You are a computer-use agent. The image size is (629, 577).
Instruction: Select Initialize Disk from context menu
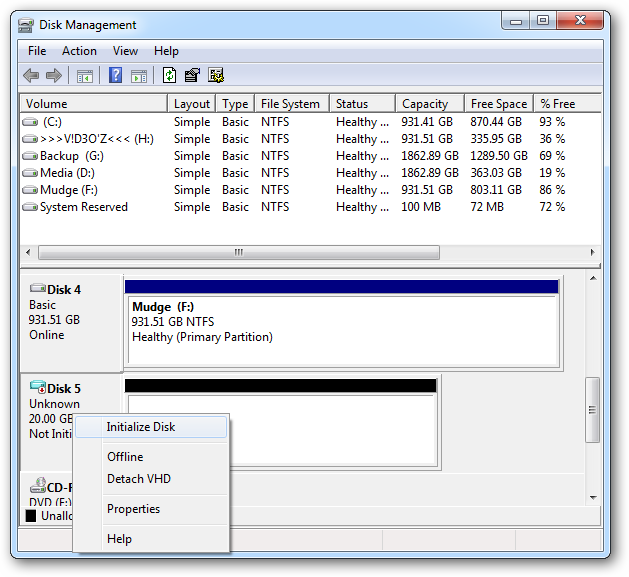(x=141, y=427)
